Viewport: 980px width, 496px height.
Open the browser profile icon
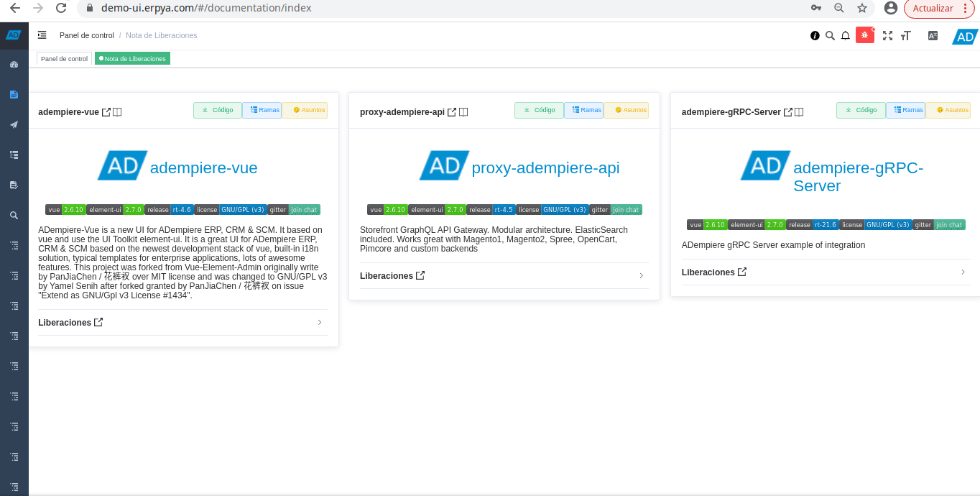coord(891,8)
